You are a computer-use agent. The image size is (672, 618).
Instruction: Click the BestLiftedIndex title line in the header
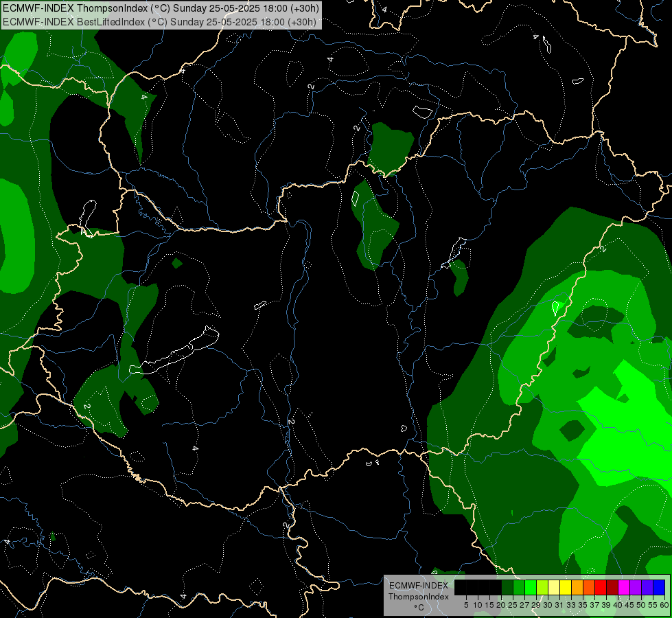(x=159, y=22)
